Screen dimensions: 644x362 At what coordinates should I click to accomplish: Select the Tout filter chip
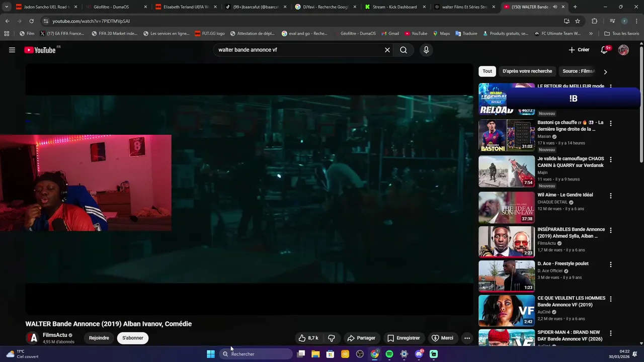[x=488, y=71]
